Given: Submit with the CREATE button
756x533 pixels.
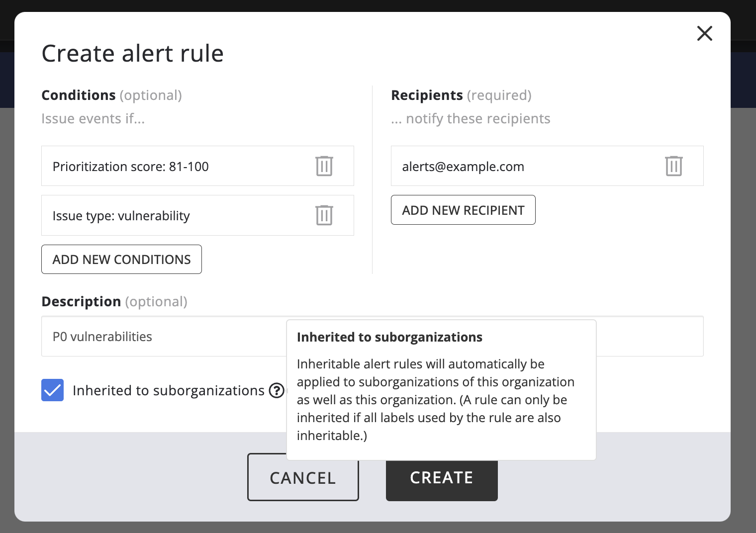Looking at the screenshot, I should coord(441,481).
